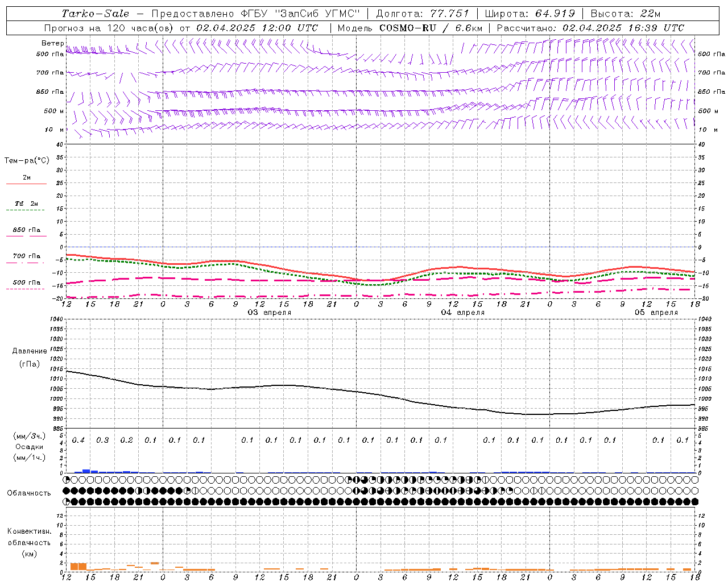This screenshot has width=728, height=582.
Task: Click the '500 м' wind level label on the left
Action: point(54,111)
